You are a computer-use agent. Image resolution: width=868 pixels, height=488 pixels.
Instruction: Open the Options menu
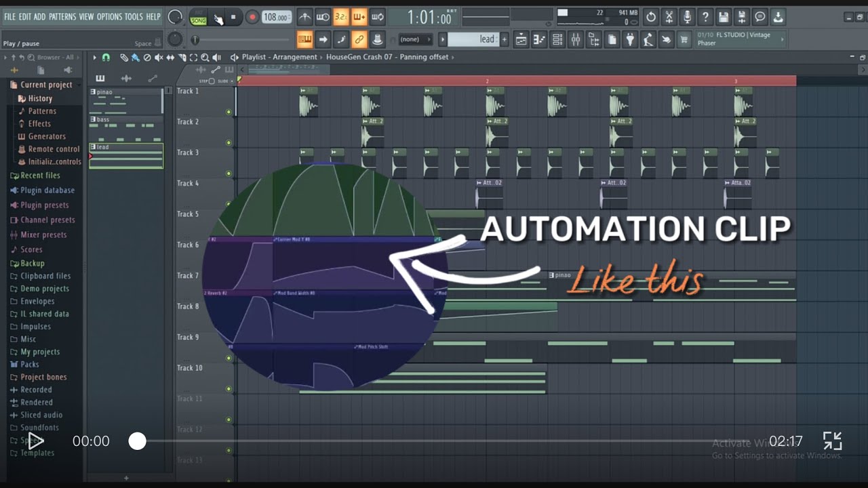[109, 16]
